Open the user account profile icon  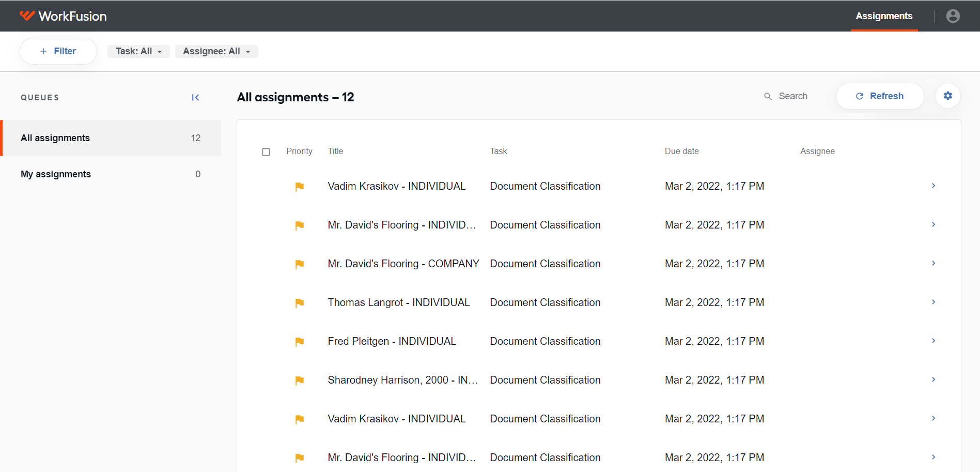point(953,16)
